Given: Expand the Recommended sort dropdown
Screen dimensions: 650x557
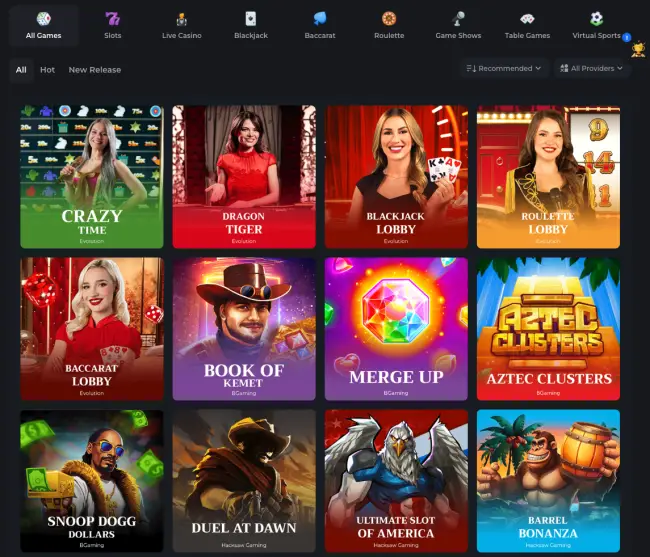Looking at the screenshot, I should 504,68.
